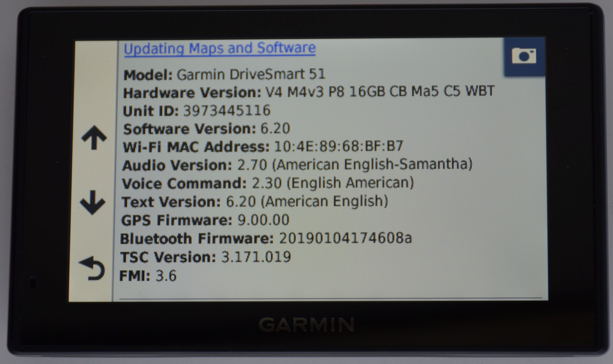This screenshot has height=364, width=613.
Task: Tap the Text Version: 6.20 line
Action: (255, 202)
